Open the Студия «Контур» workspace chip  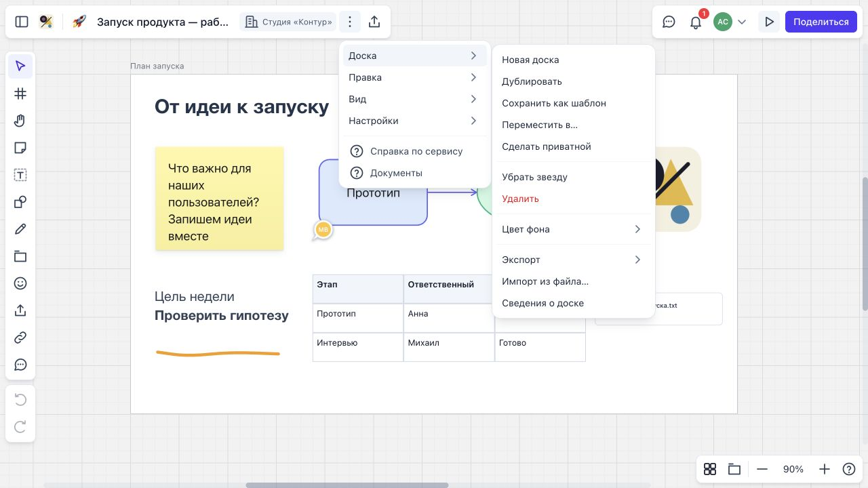click(289, 22)
